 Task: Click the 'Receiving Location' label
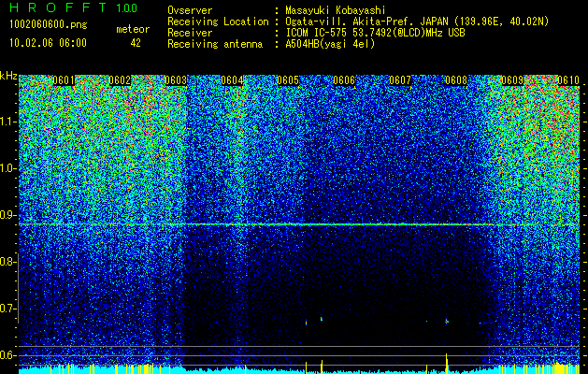(218, 22)
